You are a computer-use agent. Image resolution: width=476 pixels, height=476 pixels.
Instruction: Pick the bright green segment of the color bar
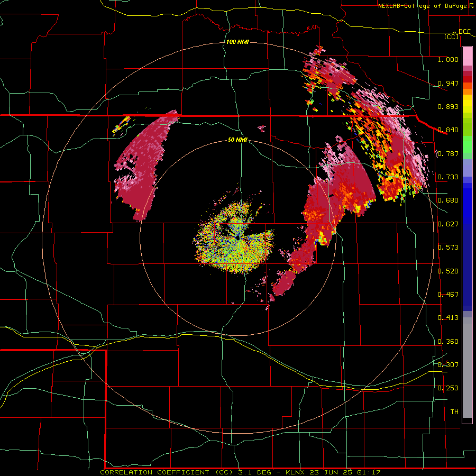pyautogui.click(x=467, y=145)
